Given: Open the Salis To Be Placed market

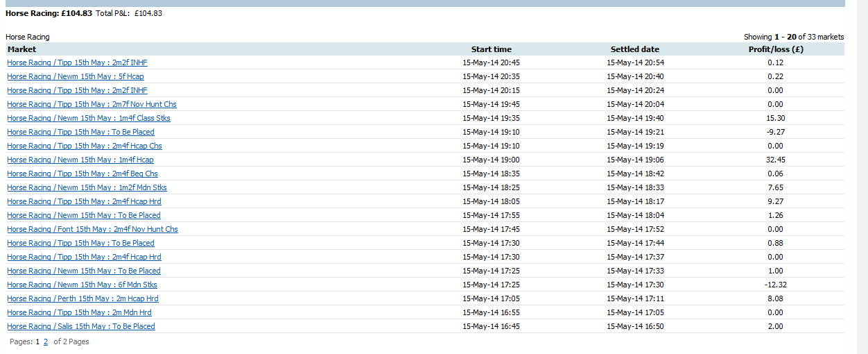Looking at the screenshot, I should (x=81, y=326).
